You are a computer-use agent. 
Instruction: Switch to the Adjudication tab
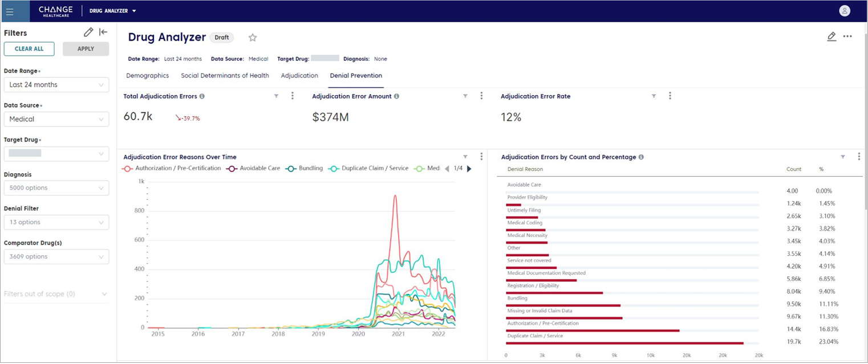299,76
